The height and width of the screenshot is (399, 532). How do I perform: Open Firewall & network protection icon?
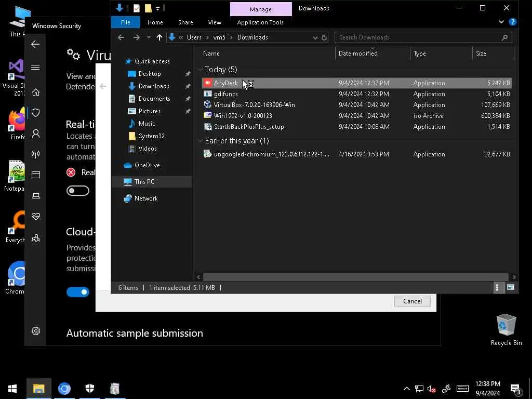36,154
